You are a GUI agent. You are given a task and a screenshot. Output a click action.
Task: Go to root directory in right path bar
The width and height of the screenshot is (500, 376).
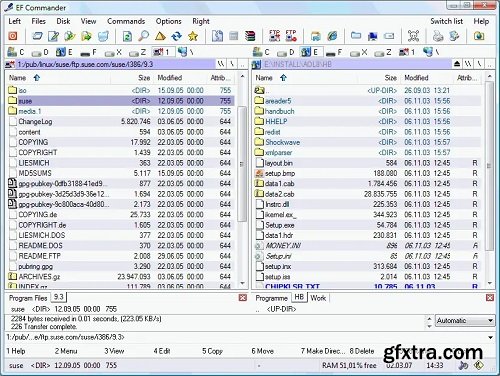479,64
